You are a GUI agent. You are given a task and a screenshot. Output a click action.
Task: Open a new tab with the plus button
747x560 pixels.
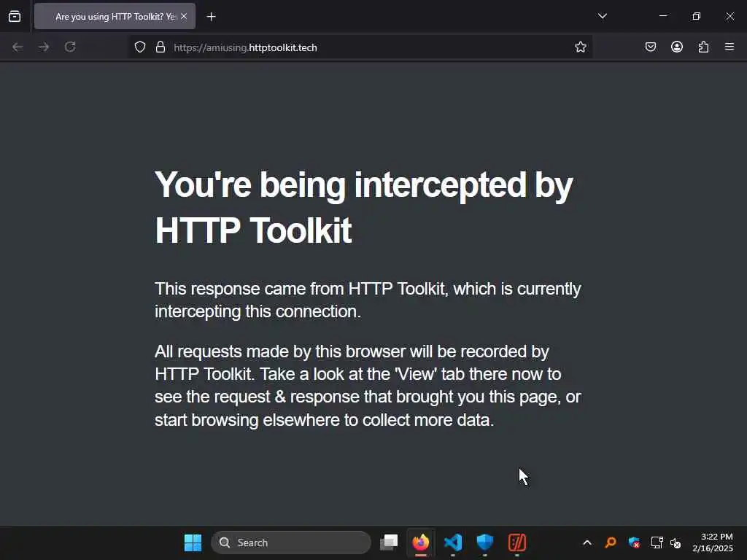(x=211, y=17)
